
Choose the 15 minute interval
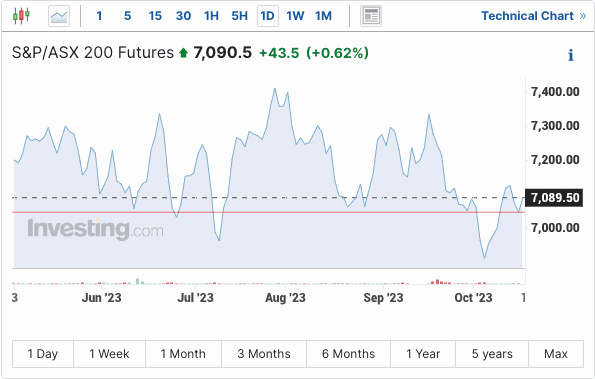click(x=155, y=16)
